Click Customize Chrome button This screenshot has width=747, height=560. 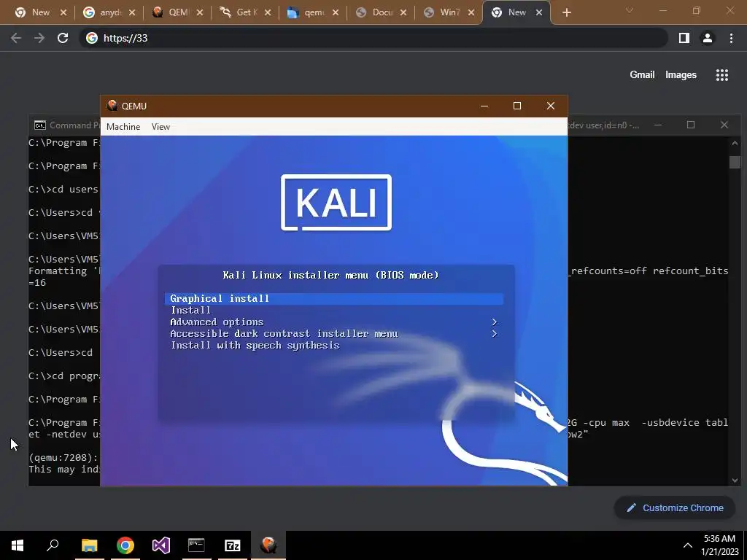tap(675, 508)
